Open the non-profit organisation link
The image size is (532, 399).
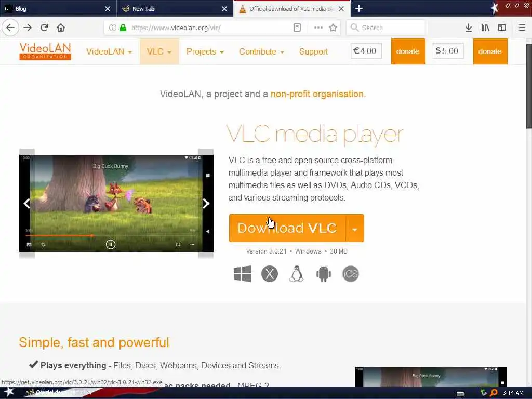tap(317, 94)
